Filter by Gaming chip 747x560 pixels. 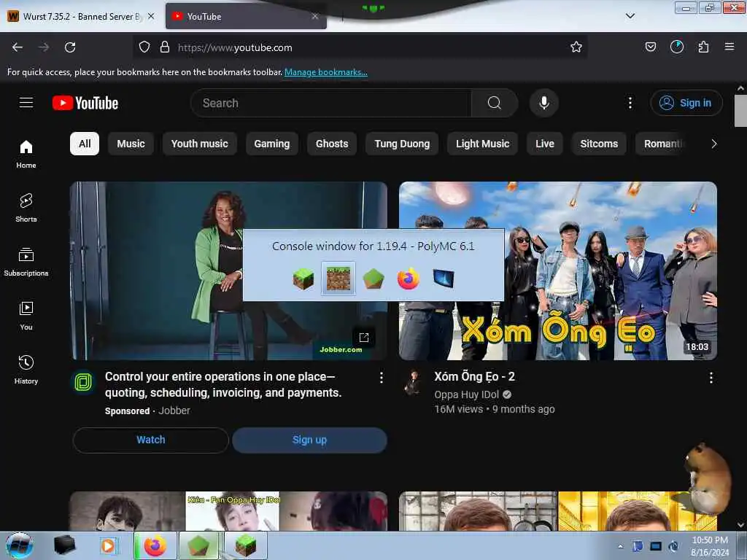(x=272, y=144)
